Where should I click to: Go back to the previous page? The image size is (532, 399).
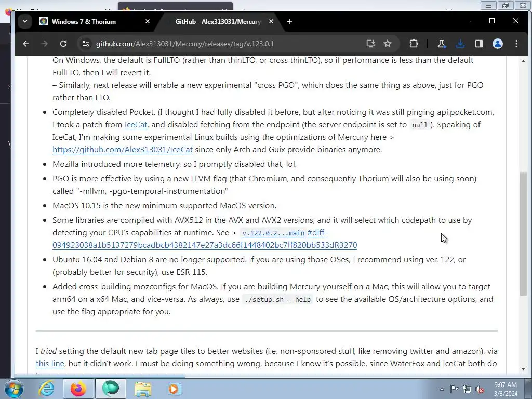(x=26, y=44)
